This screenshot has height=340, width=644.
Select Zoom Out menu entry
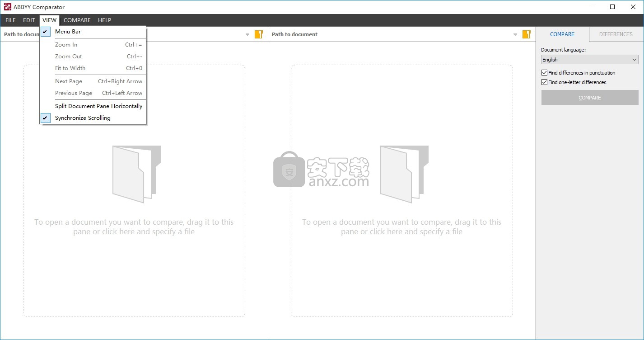click(93, 57)
